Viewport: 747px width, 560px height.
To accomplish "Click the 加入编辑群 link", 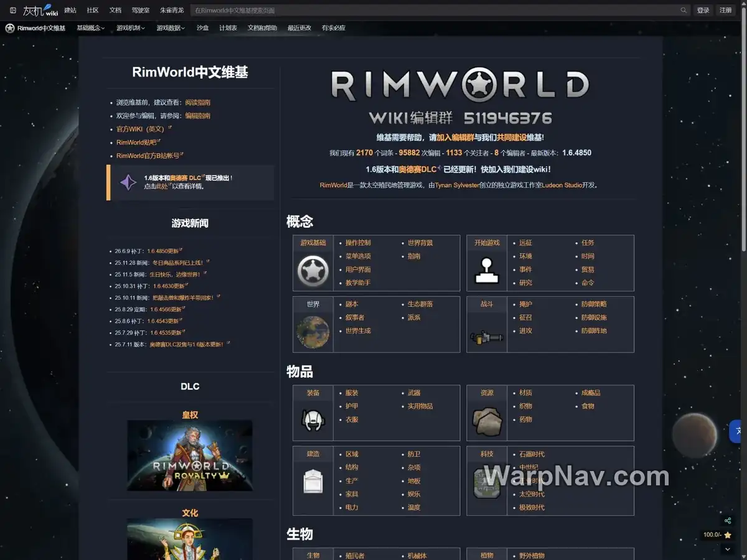I will [455, 138].
